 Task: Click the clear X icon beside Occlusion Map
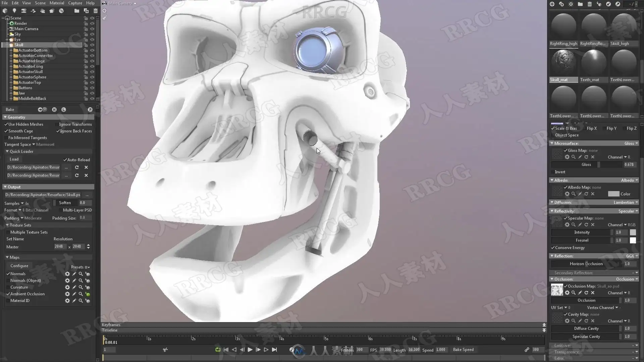pos(593,293)
